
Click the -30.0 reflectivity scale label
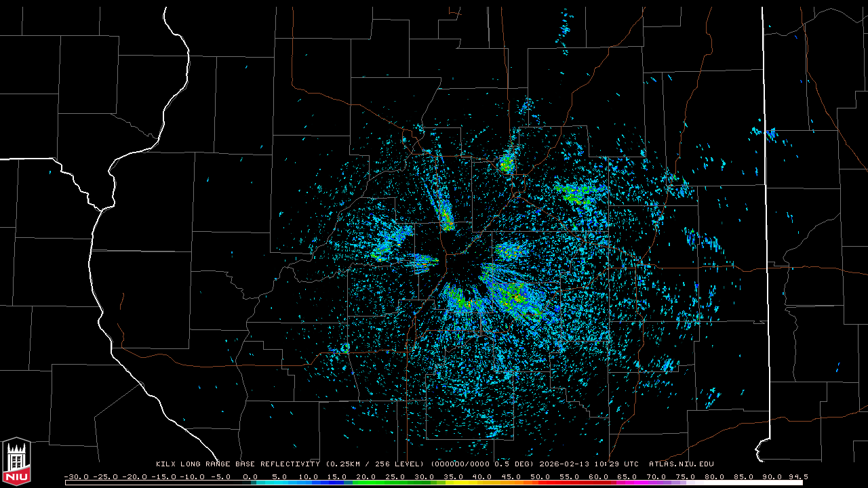[76, 477]
